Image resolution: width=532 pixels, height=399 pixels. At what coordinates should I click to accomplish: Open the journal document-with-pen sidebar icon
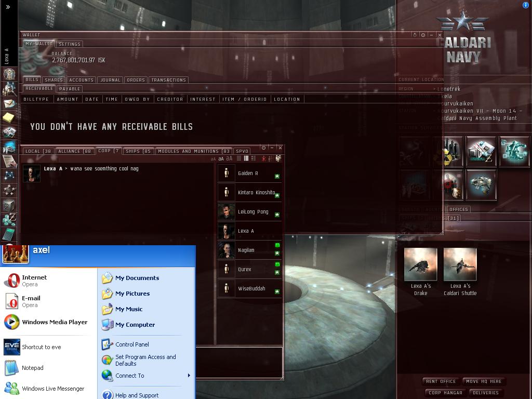(9, 161)
